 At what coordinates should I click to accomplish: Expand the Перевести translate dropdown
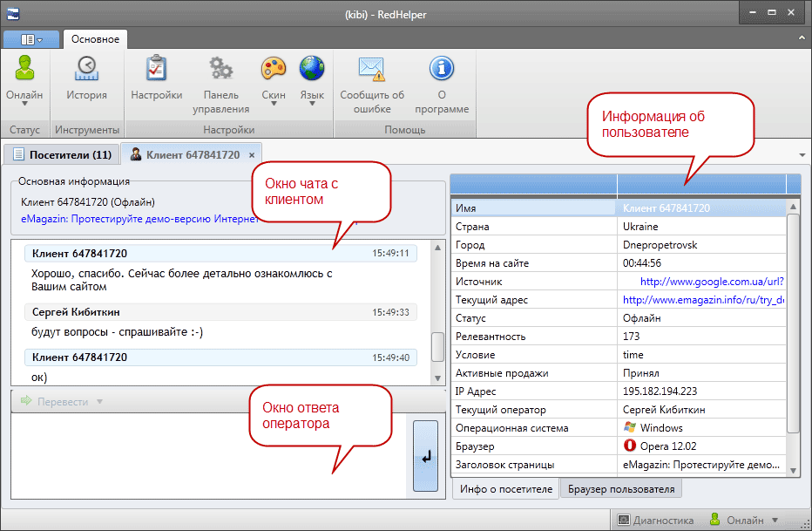click(100, 401)
